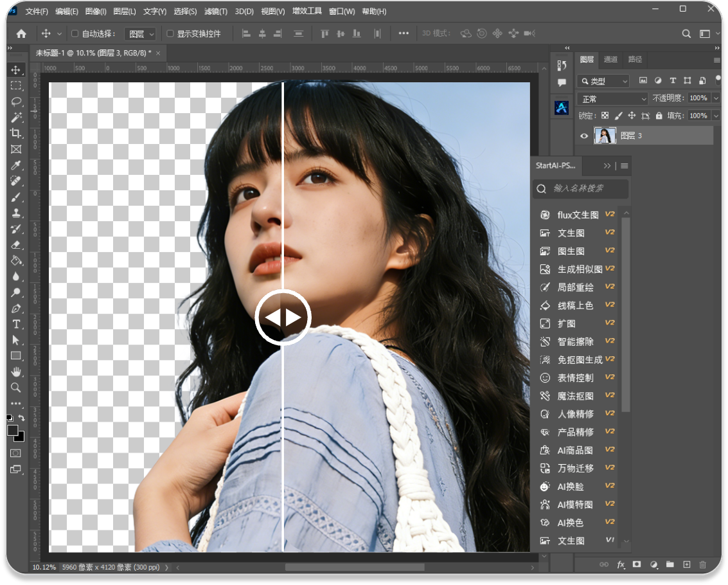The height and width of the screenshot is (585, 728).
Task: Hide 图层 3 using the eye icon
Action: point(584,136)
